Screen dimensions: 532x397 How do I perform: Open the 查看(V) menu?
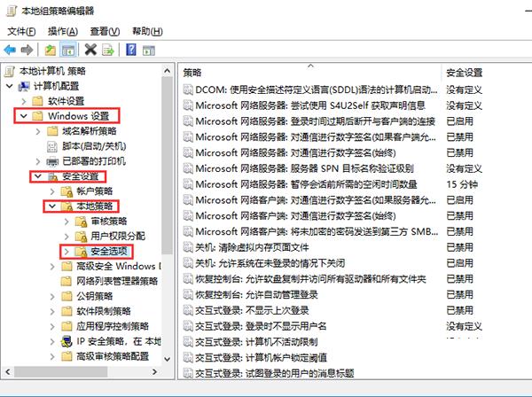[105, 32]
